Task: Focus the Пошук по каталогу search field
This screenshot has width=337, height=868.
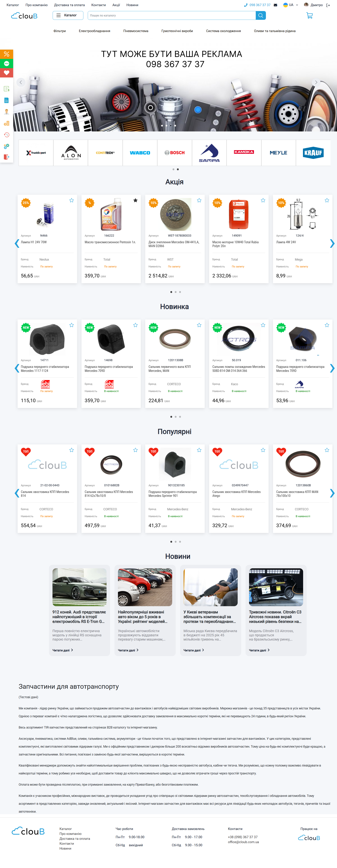Action: [x=172, y=15]
